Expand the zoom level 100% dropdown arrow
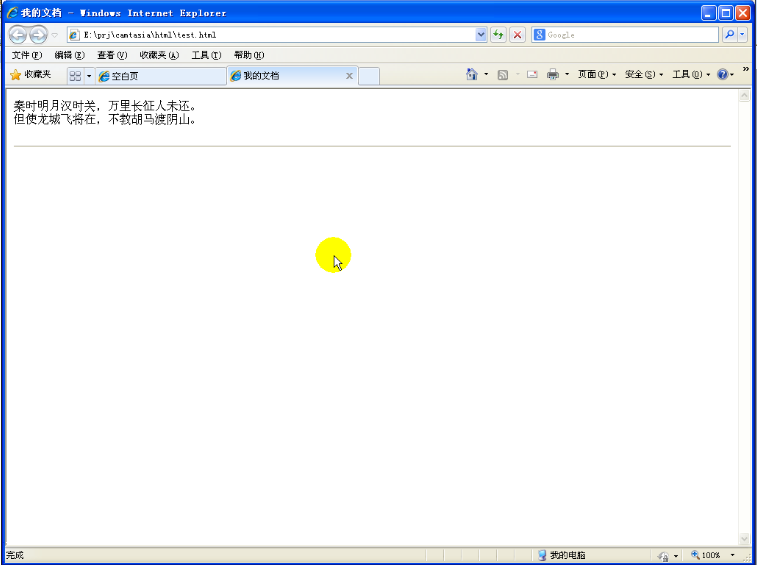 (732, 555)
